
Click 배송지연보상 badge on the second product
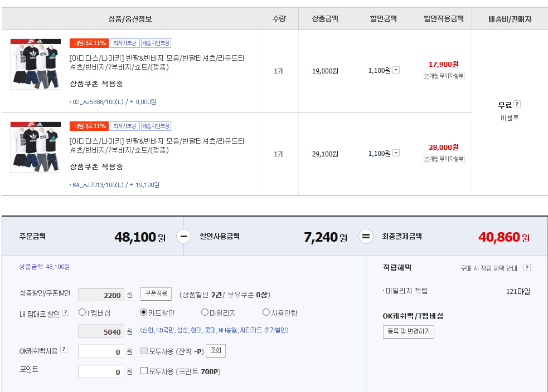(156, 126)
